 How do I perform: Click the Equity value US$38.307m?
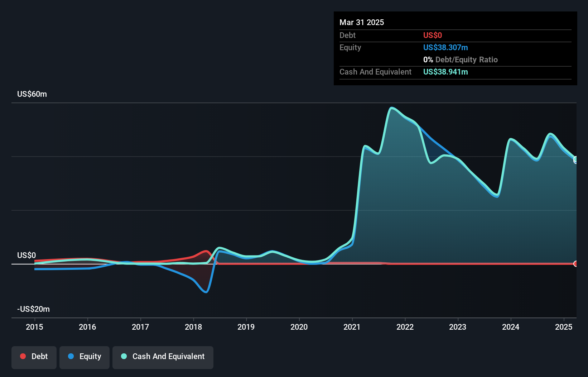[445, 47]
